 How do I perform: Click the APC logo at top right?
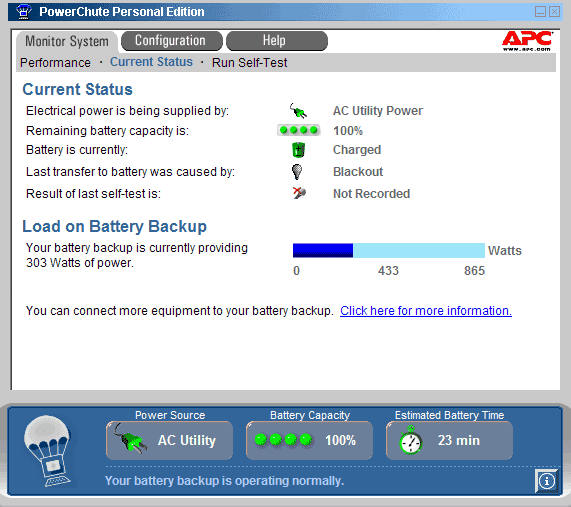(527, 40)
